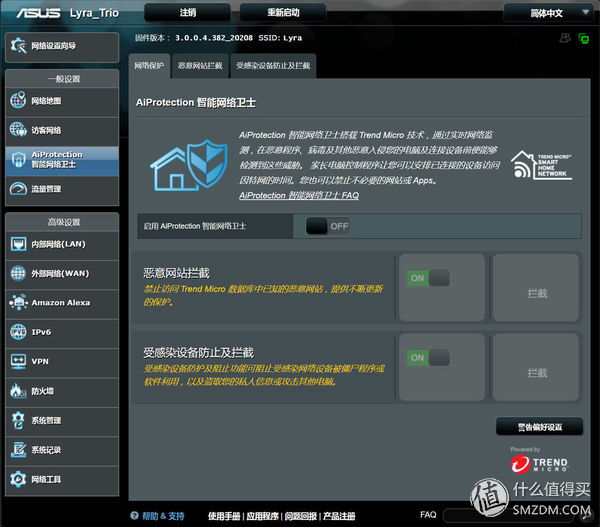Click the Trend Micro logo
The height and width of the screenshot is (527, 600).
coord(540,464)
